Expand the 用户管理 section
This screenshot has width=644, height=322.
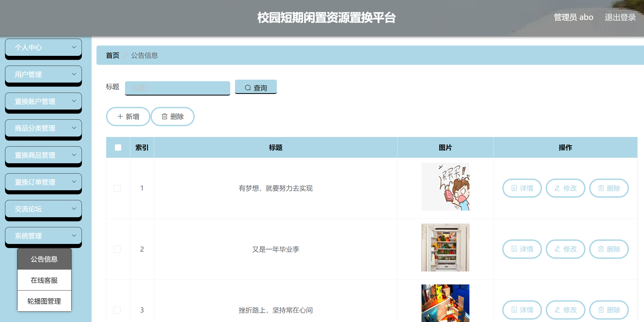coord(43,74)
